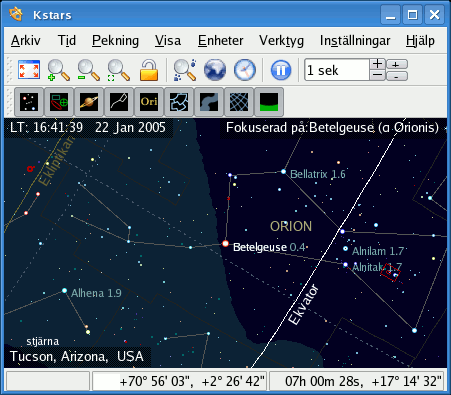Increase time step with large plus button

pyautogui.click(x=378, y=64)
